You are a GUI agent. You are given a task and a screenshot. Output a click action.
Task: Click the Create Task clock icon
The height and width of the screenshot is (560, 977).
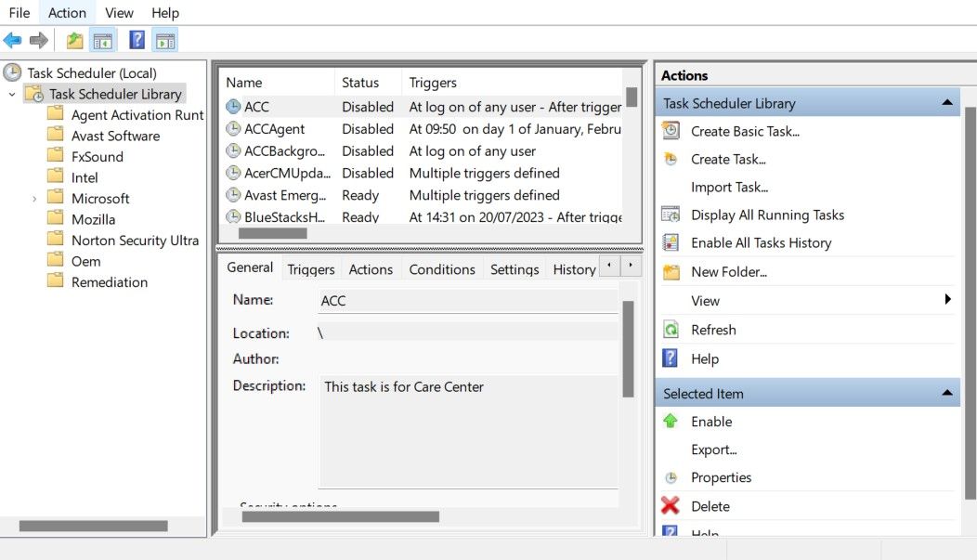coord(671,159)
